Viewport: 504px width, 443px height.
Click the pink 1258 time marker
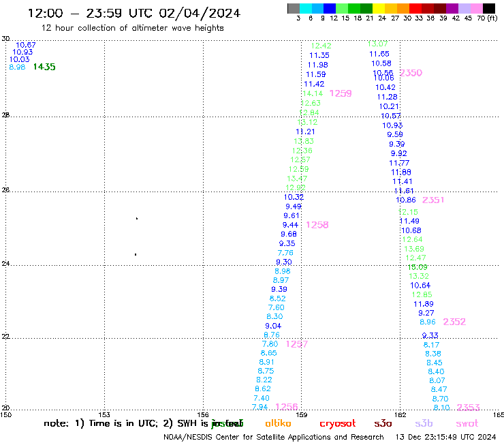317,225
